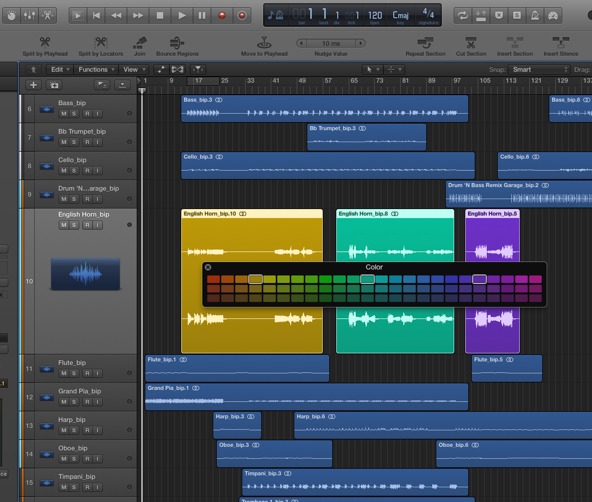Select the Bb Trumpet_bip.3 region
The image size is (592, 502).
(367, 137)
